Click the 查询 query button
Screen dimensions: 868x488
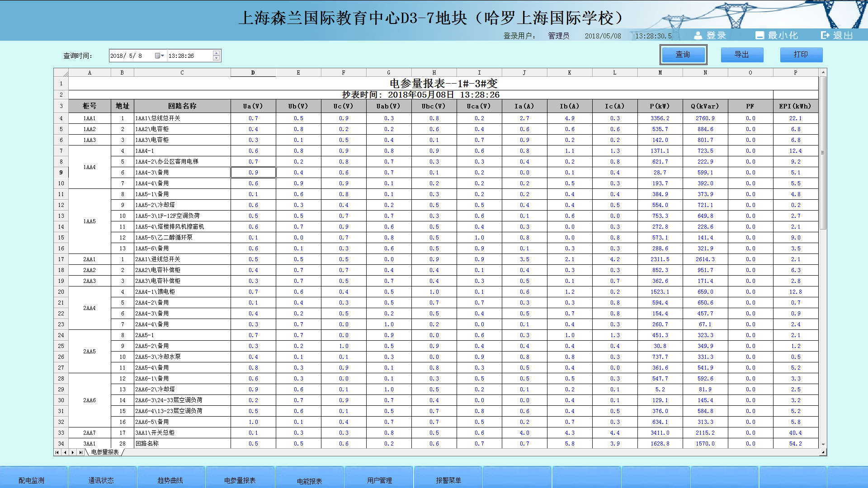[683, 55]
